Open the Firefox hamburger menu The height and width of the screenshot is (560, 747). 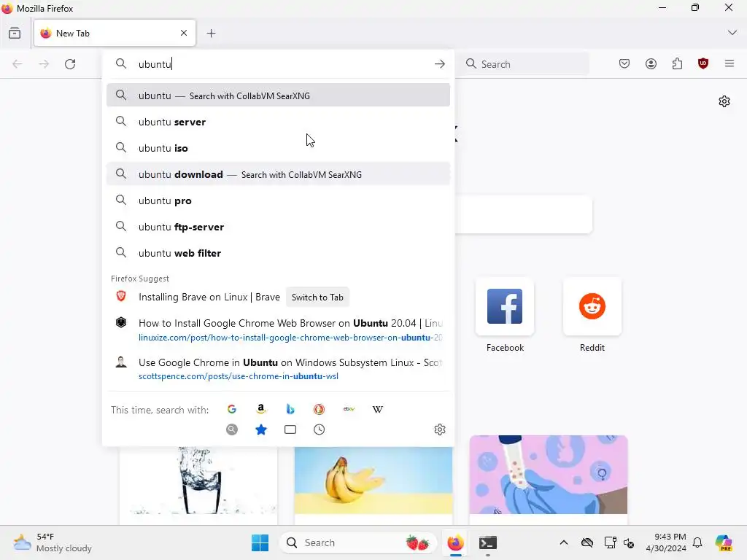click(x=729, y=63)
